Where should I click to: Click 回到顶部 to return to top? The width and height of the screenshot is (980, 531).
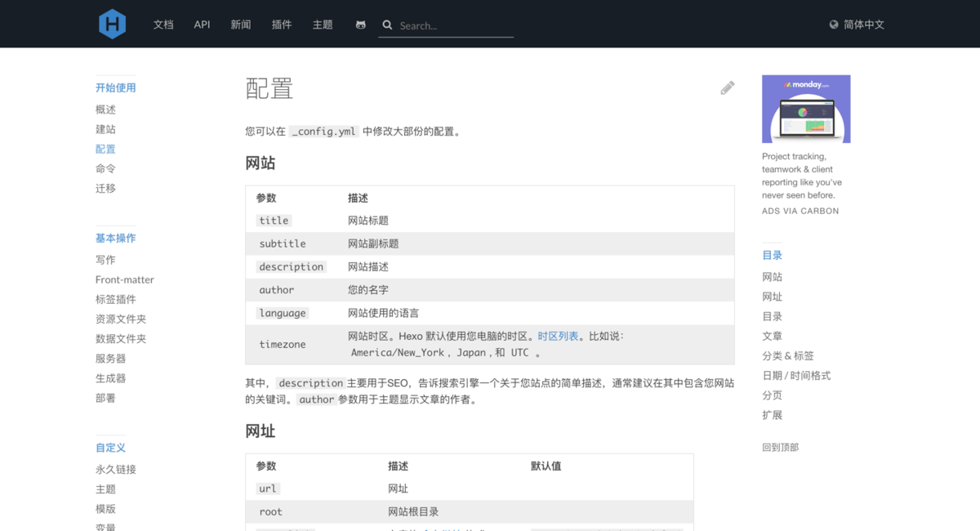[x=781, y=447]
